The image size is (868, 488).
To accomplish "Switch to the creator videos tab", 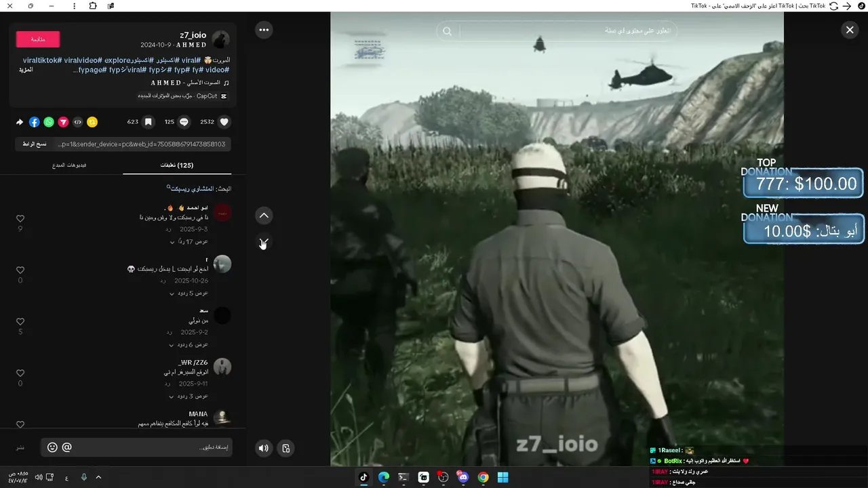I will (x=69, y=165).
